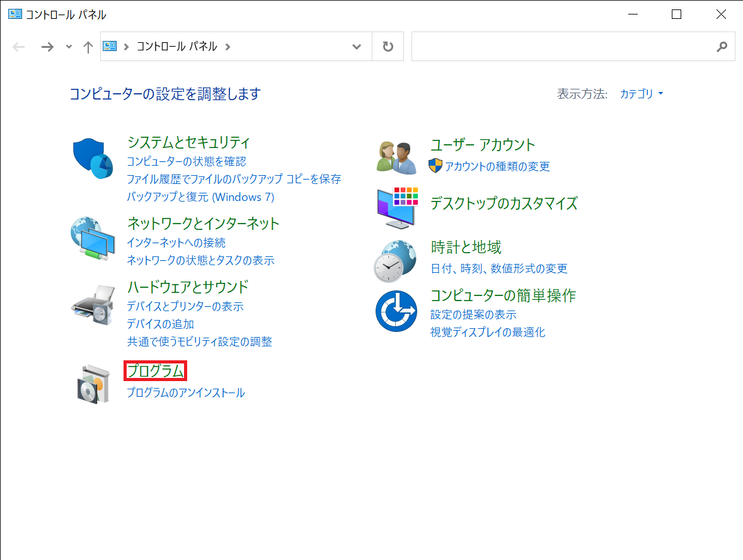This screenshot has height=560, width=743.
Task: Expand chevron after コントロール パネル breadcrumb
Action: [x=228, y=47]
